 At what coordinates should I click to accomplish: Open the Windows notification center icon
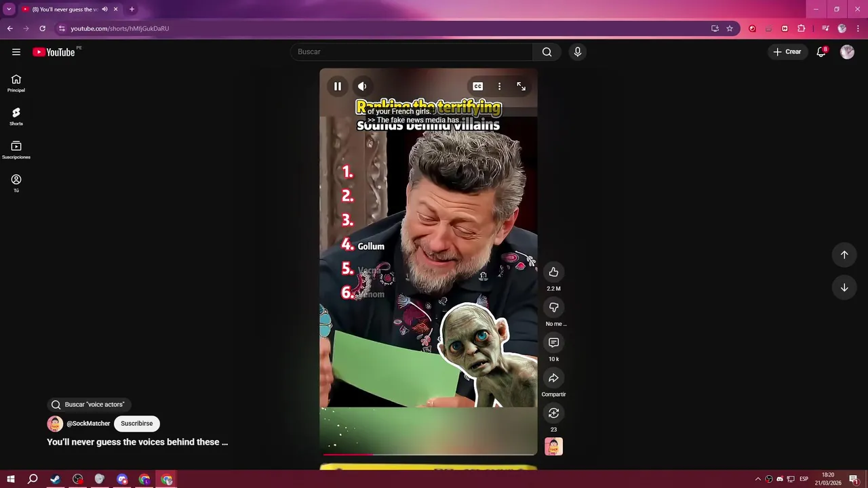pyautogui.click(x=853, y=479)
